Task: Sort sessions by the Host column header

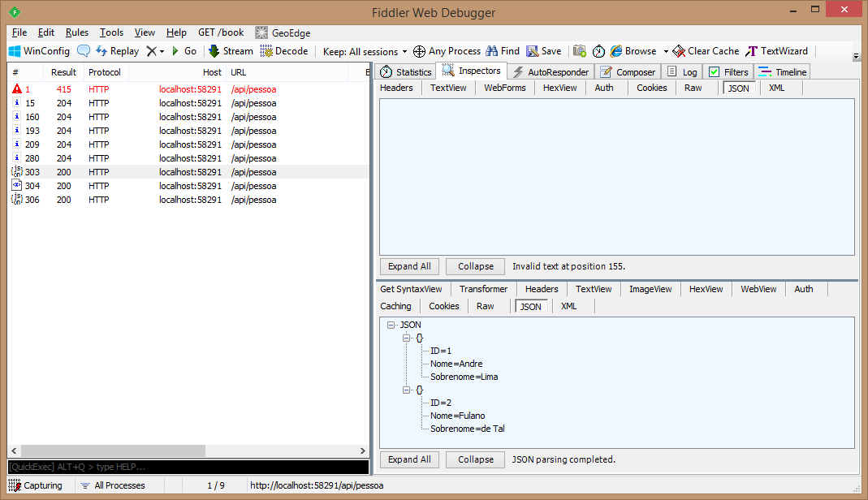Action: tap(177, 72)
